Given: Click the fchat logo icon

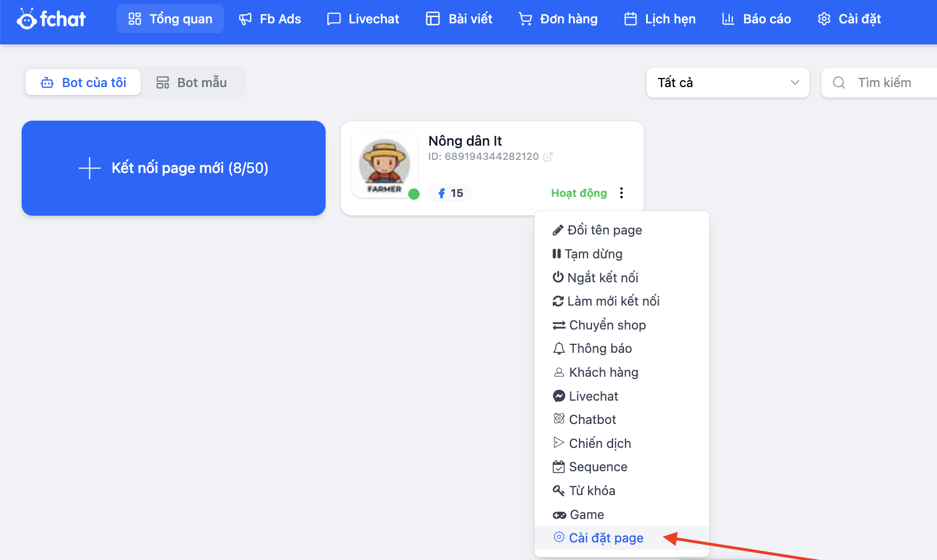Looking at the screenshot, I should (x=27, y=19).
